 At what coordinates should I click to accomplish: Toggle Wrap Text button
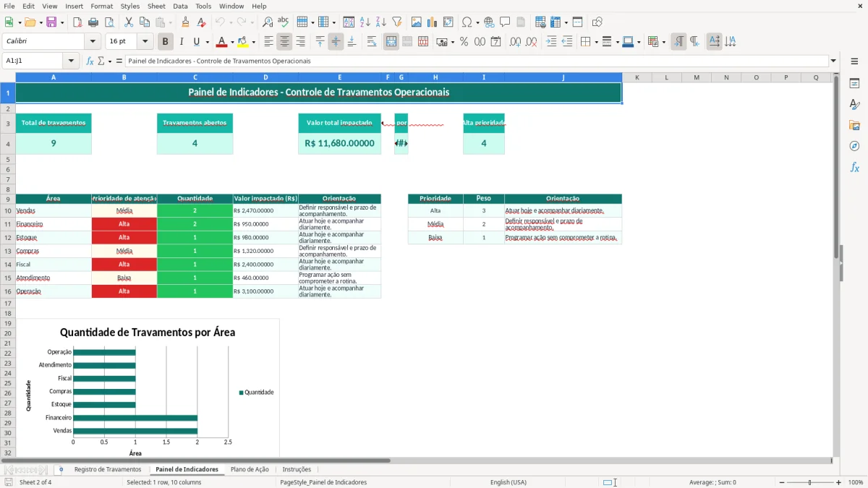coord(372,42)
